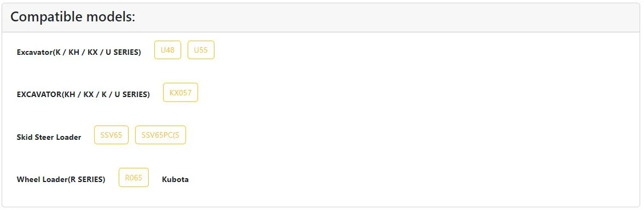644x210 pixels.
Task: Click the Kubota brand text
Action: point(176,179)
